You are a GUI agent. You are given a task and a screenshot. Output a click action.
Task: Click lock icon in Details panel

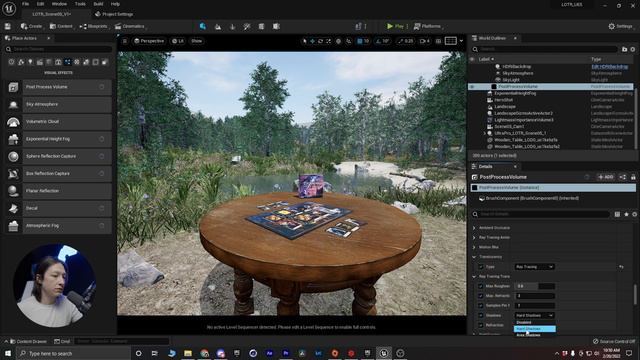[633, 177]
